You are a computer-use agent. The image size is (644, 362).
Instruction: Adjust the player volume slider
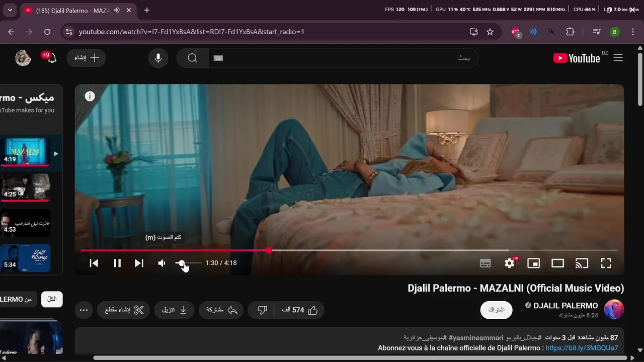[188, 263]
